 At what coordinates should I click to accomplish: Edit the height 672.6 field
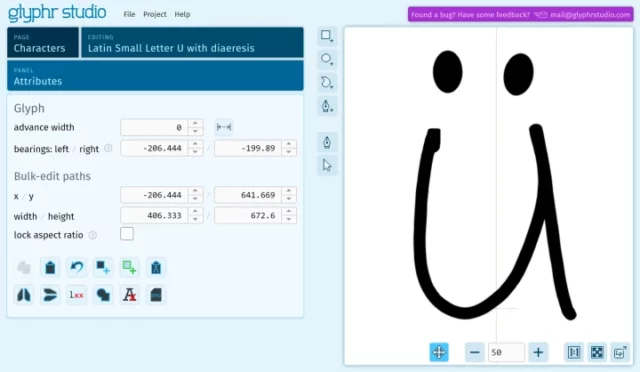248,216
